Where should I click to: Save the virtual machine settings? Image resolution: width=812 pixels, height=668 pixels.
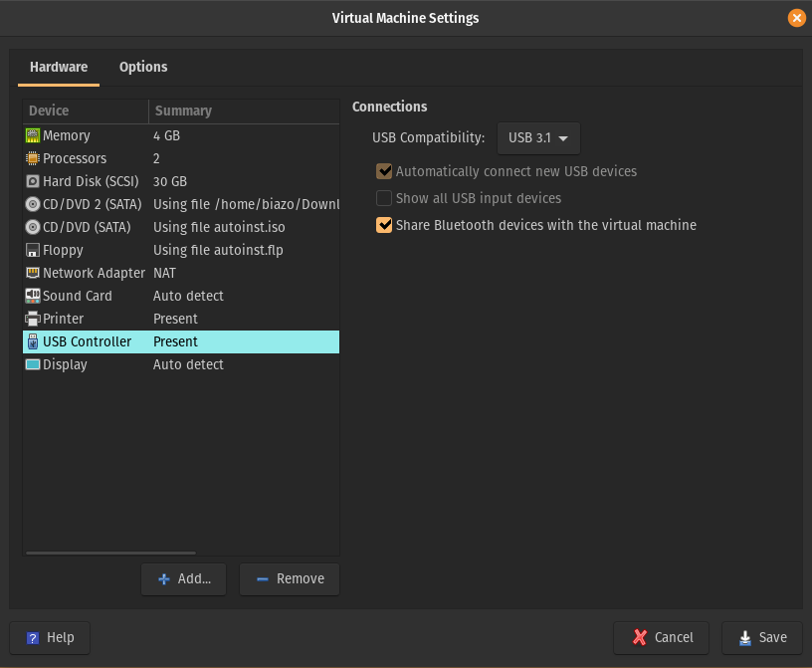click(761, 637)
